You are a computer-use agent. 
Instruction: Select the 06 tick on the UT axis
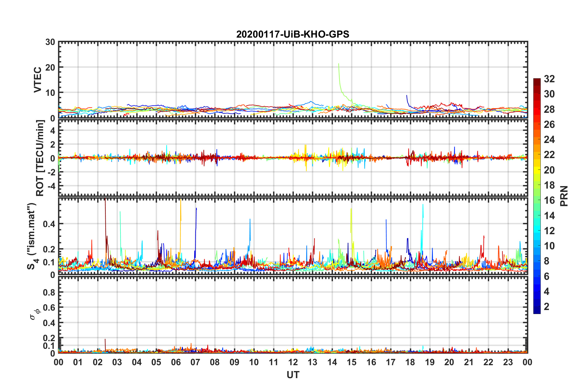tap(176, 362)
